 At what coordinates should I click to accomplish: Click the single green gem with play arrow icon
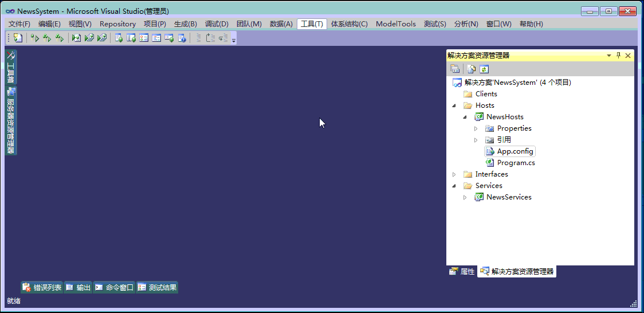click(34, 38)
